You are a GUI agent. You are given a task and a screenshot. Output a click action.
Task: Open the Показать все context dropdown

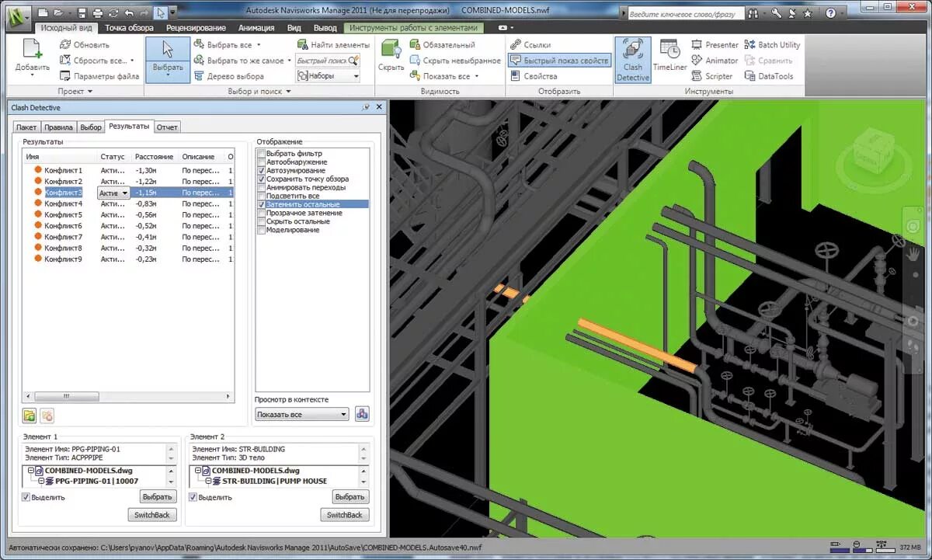tap(301, 415)
